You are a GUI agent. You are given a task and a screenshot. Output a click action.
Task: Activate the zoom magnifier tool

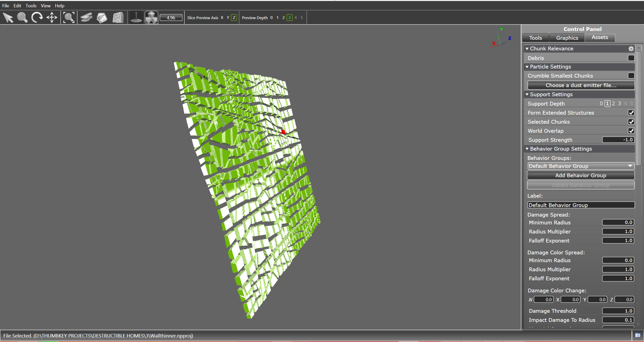tap(22, 18)
